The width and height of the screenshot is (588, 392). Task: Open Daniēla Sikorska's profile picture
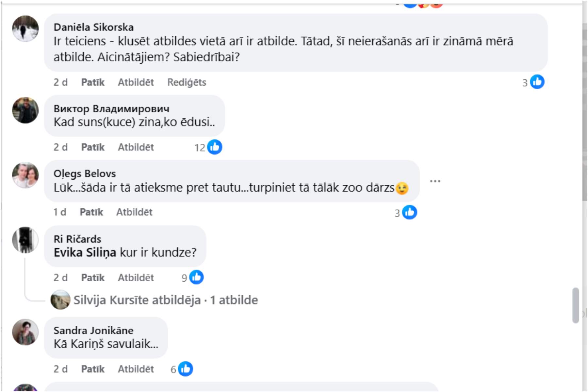(25, 28)
